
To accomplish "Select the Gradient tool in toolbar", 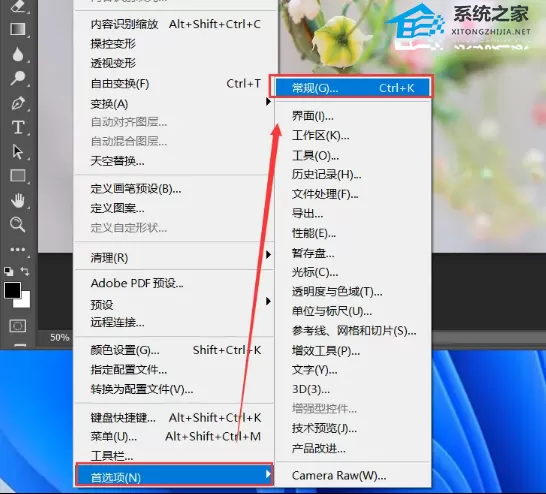I will (x=18, y=29).
